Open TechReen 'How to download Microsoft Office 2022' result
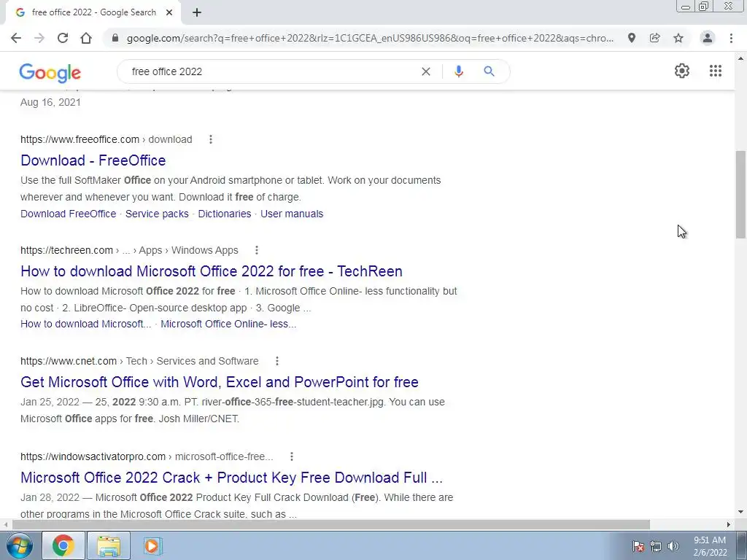Viewport: 747px width, 560px height. [x=212, y=271]
